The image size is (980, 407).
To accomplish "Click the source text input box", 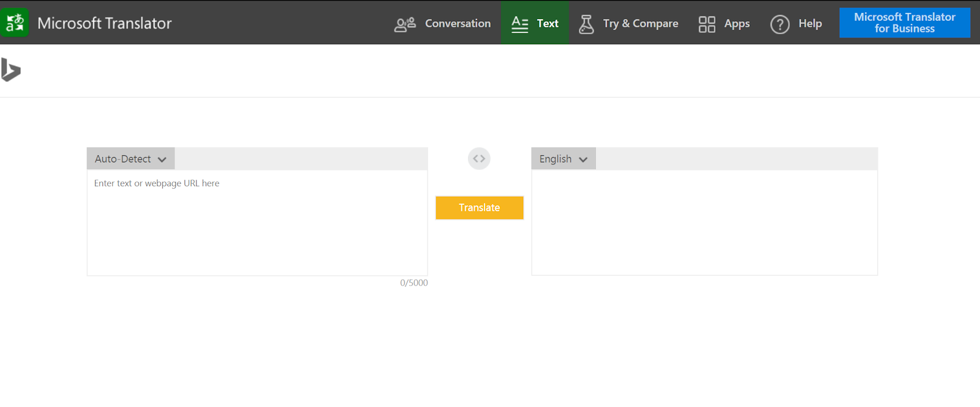I will pos(257,223).
